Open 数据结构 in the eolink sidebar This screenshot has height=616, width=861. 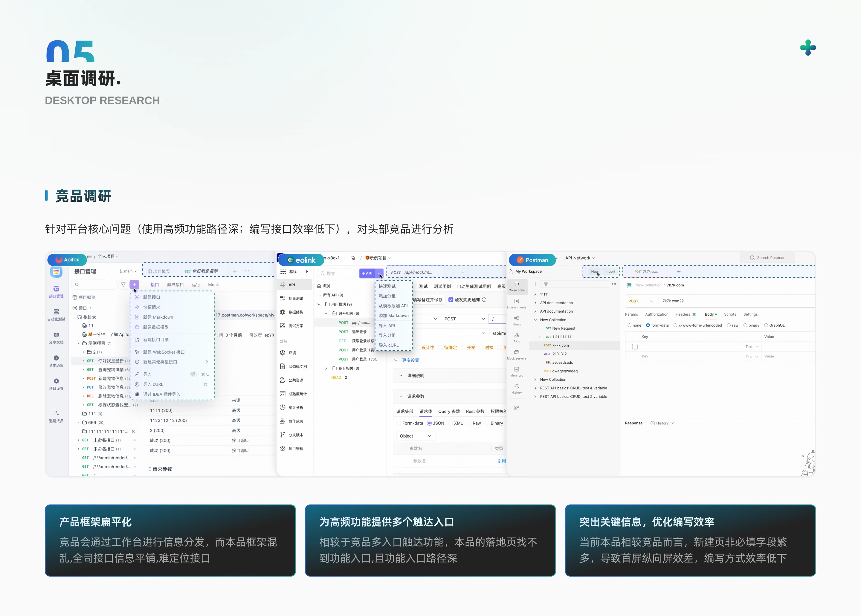tap(292, 312)
